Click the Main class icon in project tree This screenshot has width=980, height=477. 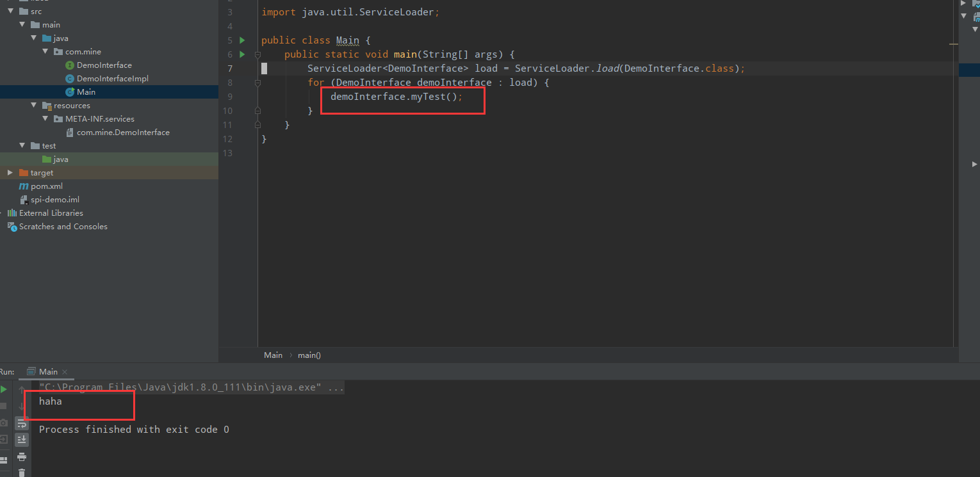[70, 92]
